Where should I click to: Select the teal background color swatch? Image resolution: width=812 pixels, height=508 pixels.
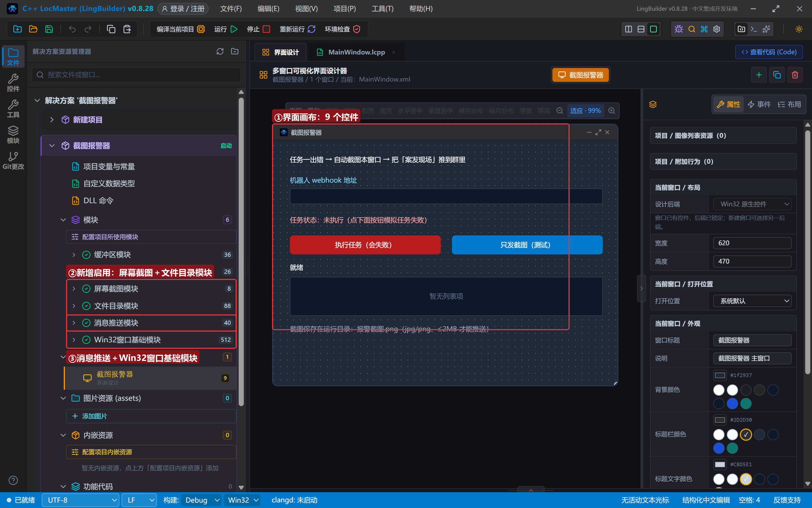[x=746, y=403]
